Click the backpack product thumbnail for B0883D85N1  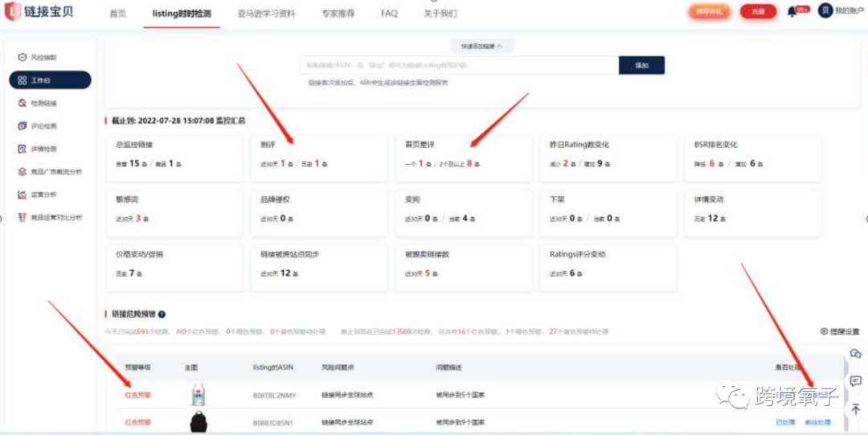pos(199,421)
